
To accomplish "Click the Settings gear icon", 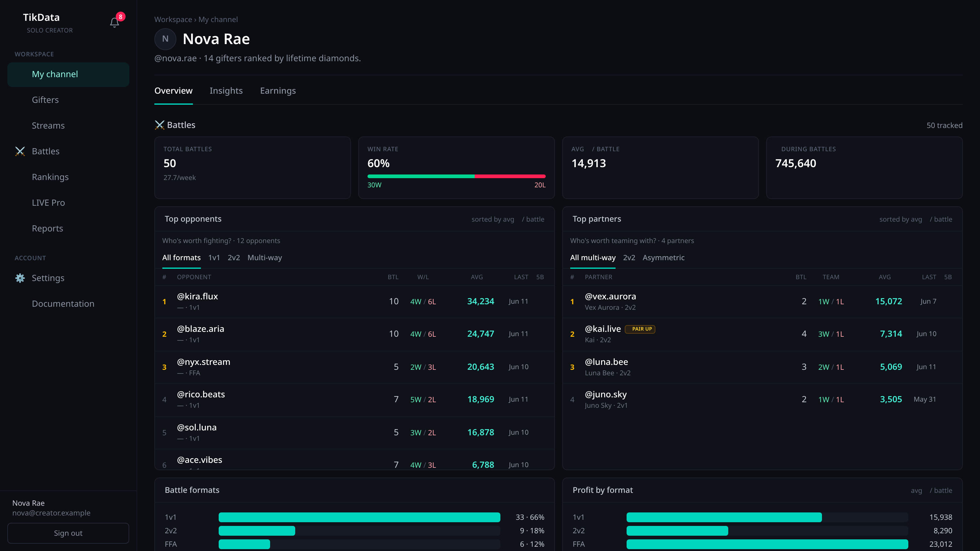I will (x=20, y=278).
